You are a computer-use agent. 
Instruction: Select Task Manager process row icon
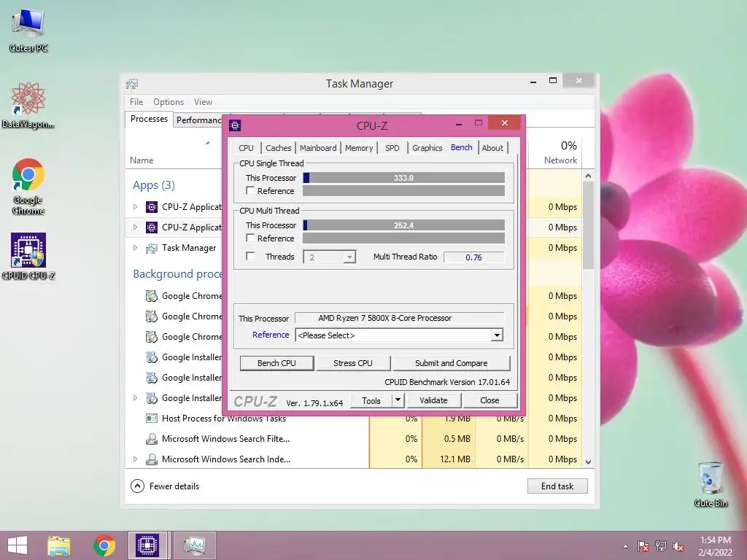pos(152,248)
